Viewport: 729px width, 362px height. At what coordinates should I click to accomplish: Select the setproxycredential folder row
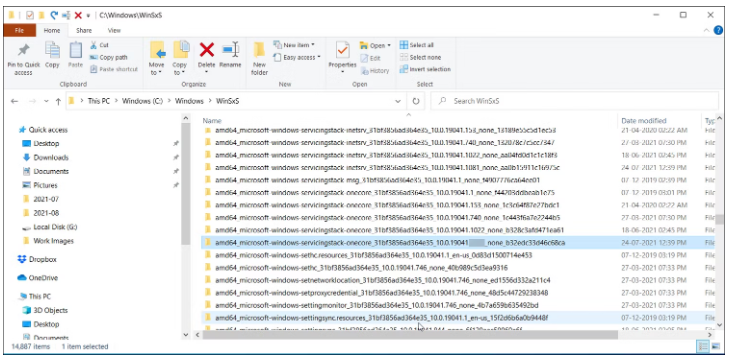(458, 293)
